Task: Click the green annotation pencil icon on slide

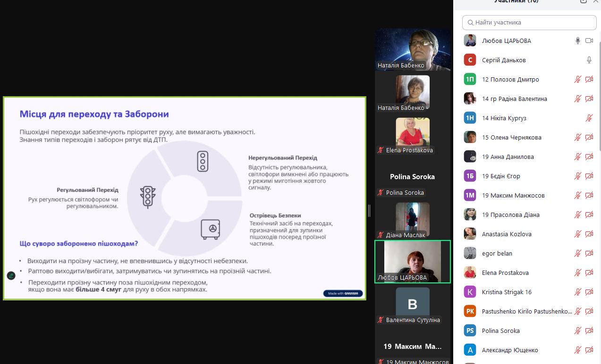Action: pyautogui.click(x=11, y=276)
